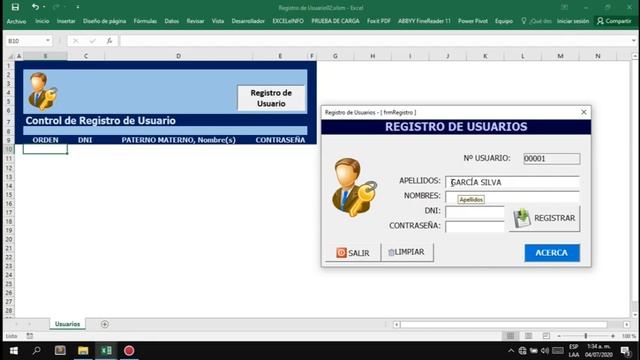Click the horizontal scrollbar right arrow

click(x=627, y=324)
